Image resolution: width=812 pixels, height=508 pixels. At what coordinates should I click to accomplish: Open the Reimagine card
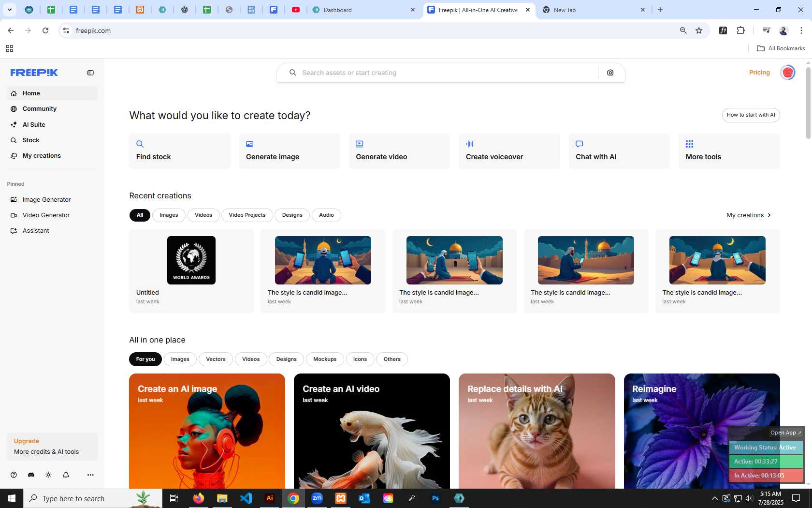pyautogui.click(x=702, y=431)
